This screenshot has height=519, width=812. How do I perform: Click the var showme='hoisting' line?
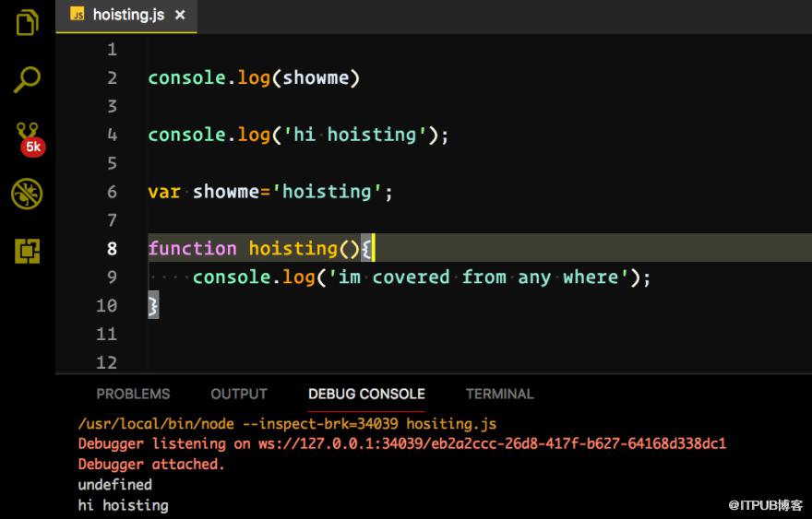pyautogui.click(x=270, y=192)
